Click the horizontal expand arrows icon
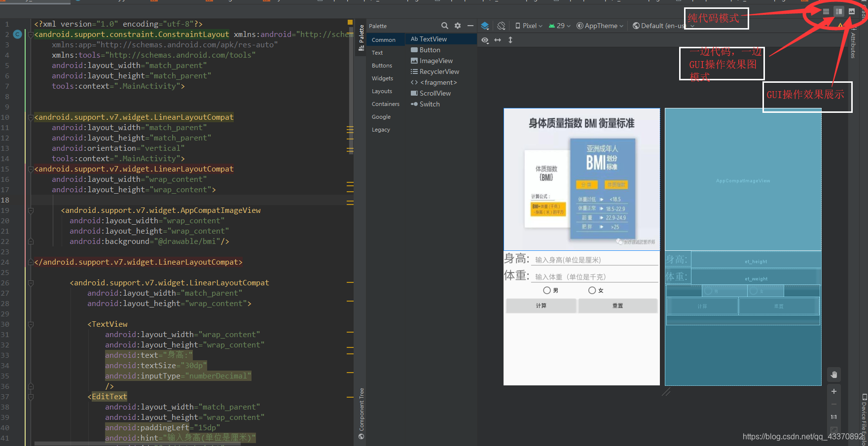868x446 pixels. click(498, 40)
